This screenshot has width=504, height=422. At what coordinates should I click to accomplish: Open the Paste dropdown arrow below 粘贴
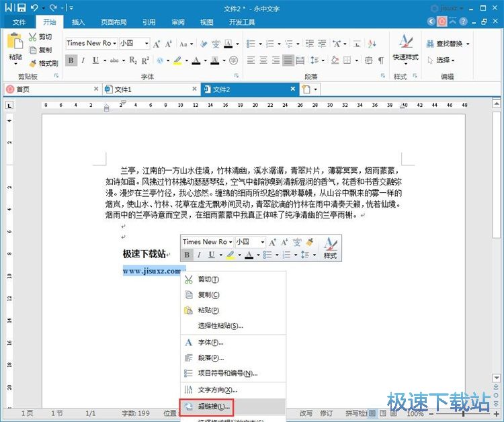click(x=15, y=64)
